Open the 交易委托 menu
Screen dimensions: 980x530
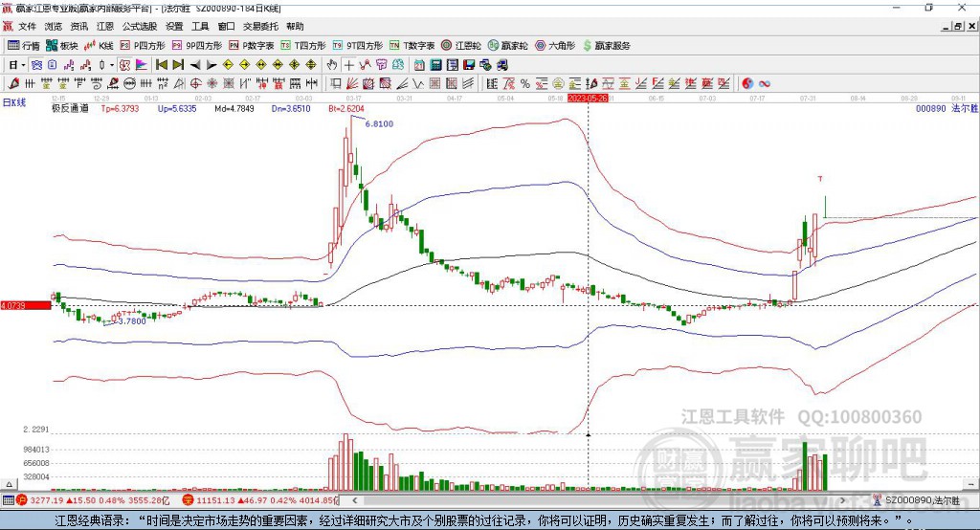coord(260,26)
